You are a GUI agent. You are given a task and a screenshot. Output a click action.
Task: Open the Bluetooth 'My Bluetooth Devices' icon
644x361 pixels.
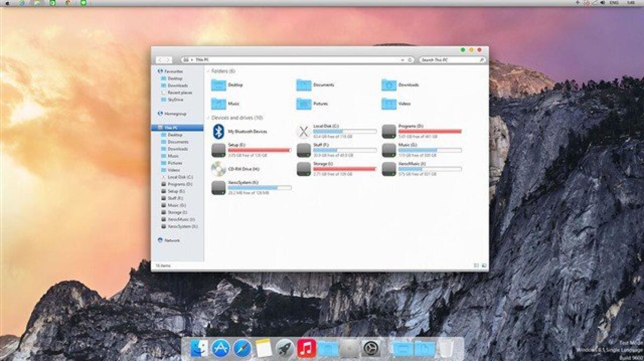pos(218,130)
